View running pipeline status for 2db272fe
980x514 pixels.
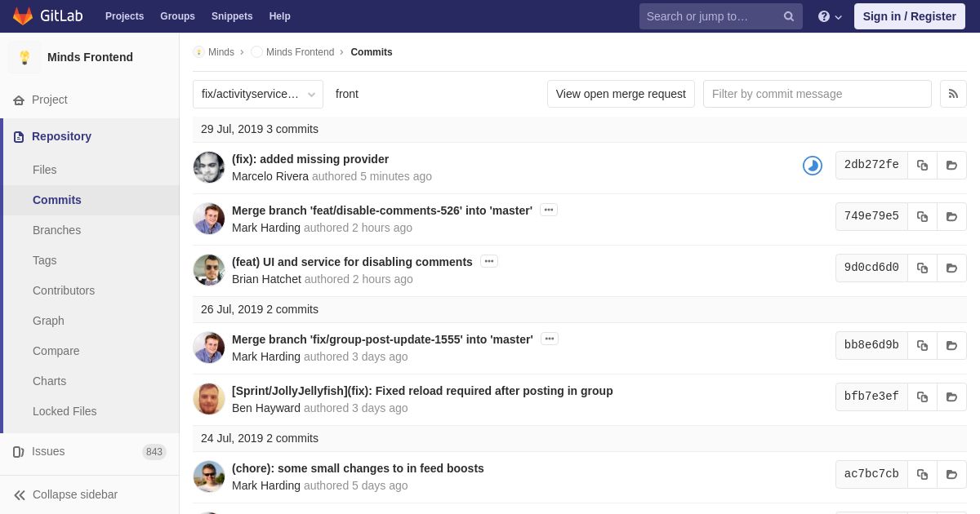click(x=813, y=166)
